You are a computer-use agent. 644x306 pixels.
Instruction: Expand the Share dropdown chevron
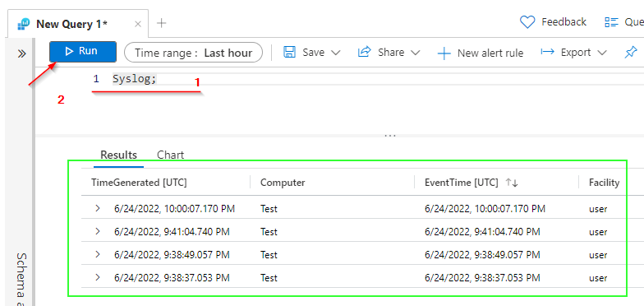(x=416, y=53)
